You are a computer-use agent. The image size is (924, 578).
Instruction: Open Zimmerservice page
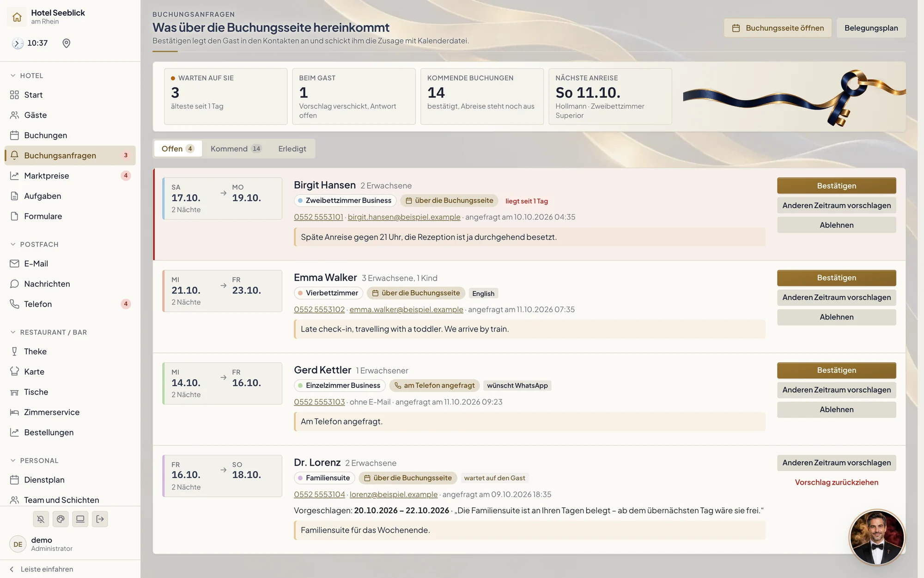pyautogui.click(x=70, y=412)
